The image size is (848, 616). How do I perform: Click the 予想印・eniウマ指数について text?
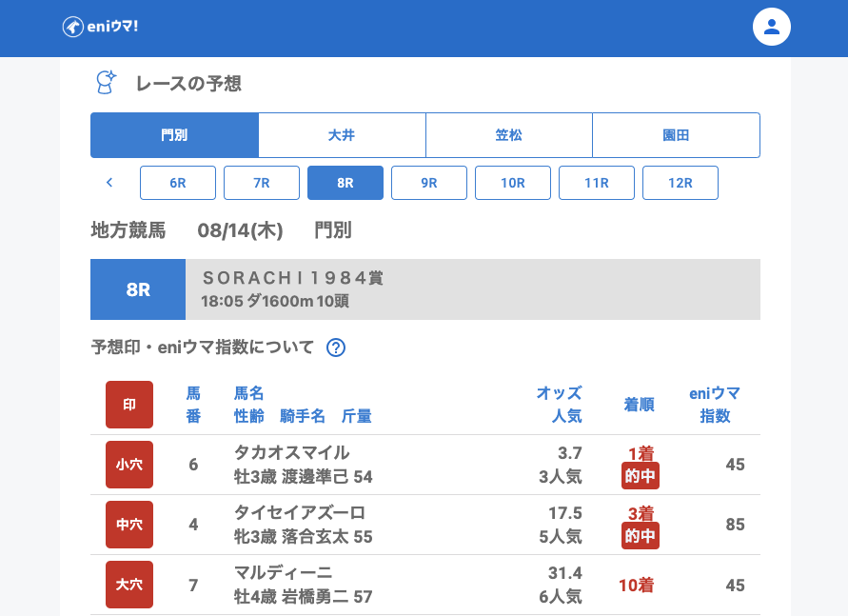tap(202, 348)
